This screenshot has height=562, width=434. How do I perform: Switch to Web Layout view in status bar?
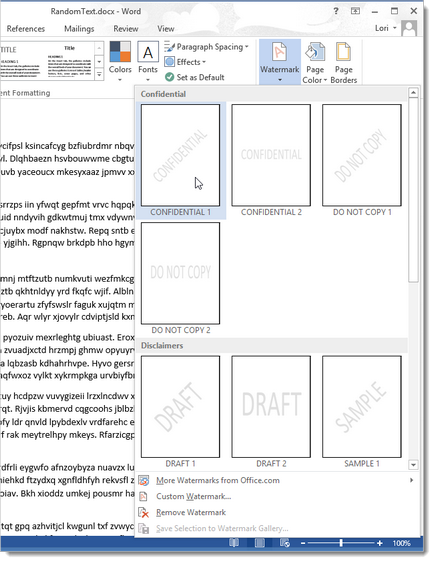pyautogui.click(x=285, y=543)
